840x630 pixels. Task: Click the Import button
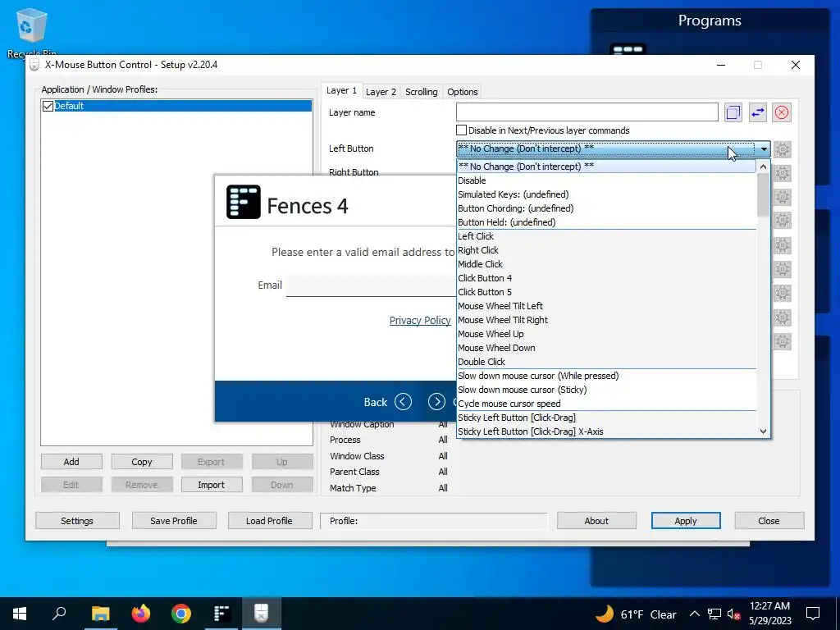[x=211, y=485]
